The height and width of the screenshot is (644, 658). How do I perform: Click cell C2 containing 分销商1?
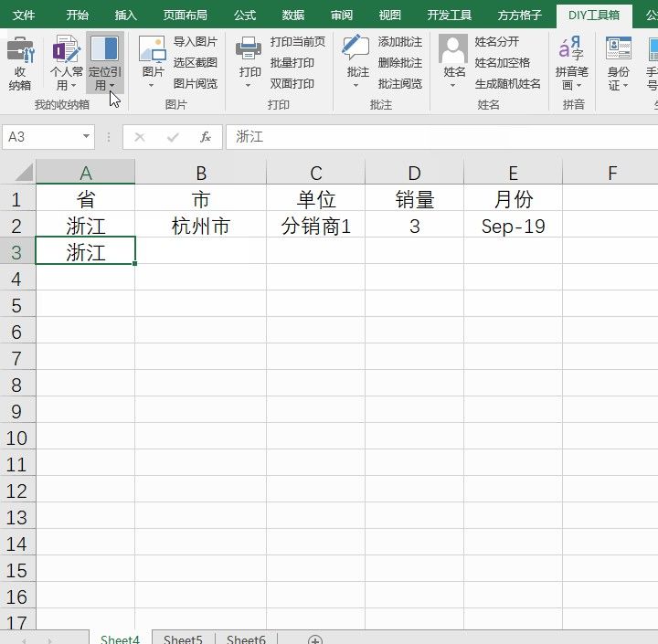pyautogui.click(x=315, y=226)
